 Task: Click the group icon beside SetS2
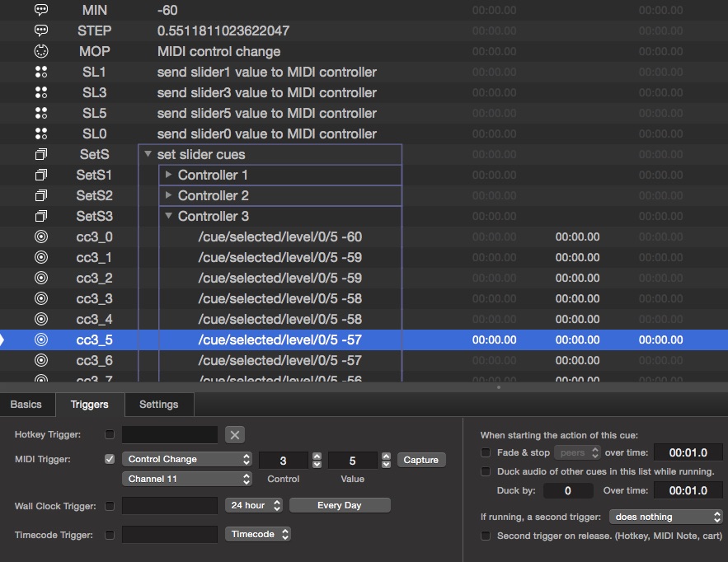pos(41,196)
